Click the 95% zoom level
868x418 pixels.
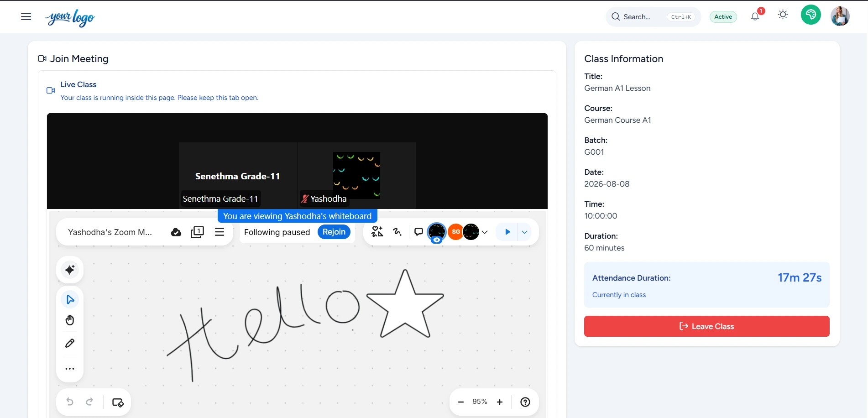pyautogui.click(x=480, y=402)
